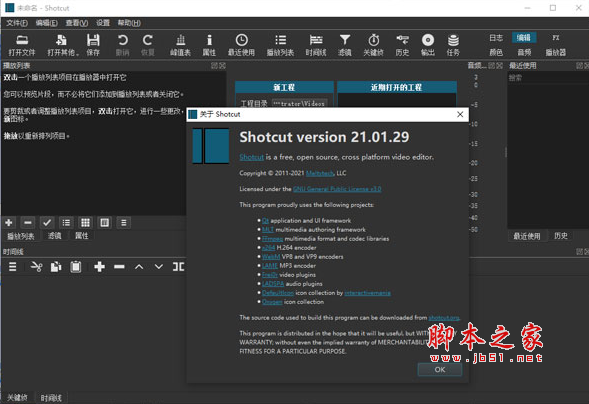Open the interactivemania link
The image size is (589, 404).
[x=367, y=293]
